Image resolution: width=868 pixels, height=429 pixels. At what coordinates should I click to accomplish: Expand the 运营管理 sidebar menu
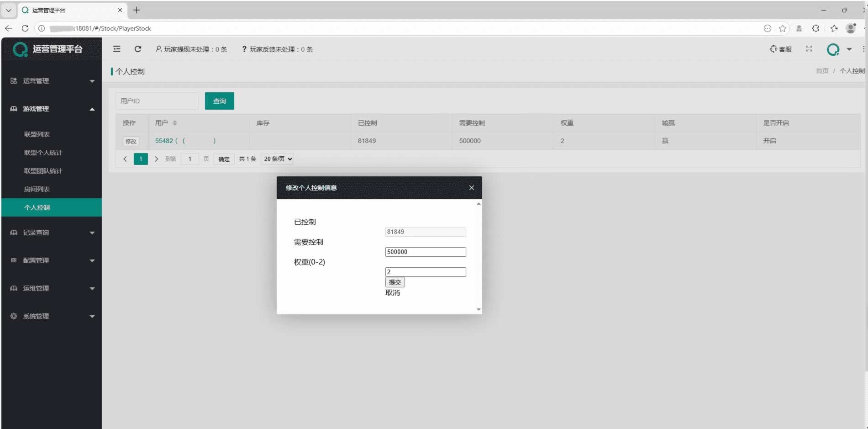click(x=52, y=81)
